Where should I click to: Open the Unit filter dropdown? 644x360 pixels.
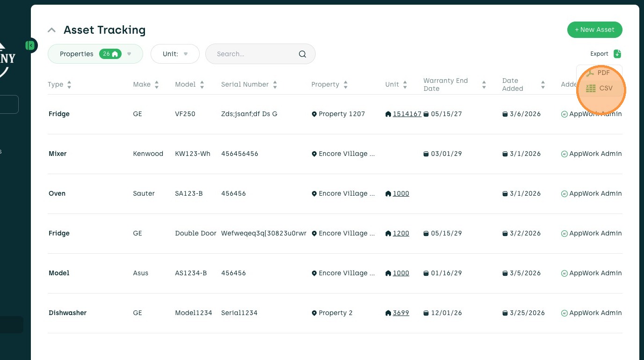[x=186, y=54]
